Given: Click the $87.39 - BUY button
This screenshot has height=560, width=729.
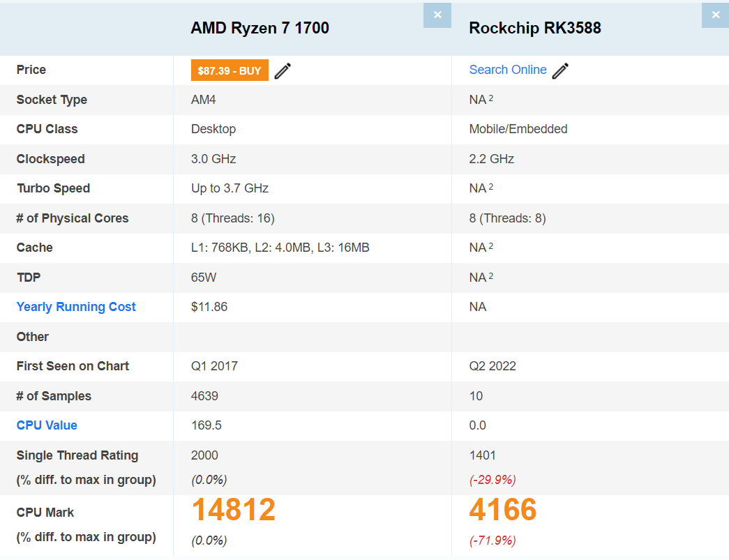Looking at the screenshot, I should 230,70.
